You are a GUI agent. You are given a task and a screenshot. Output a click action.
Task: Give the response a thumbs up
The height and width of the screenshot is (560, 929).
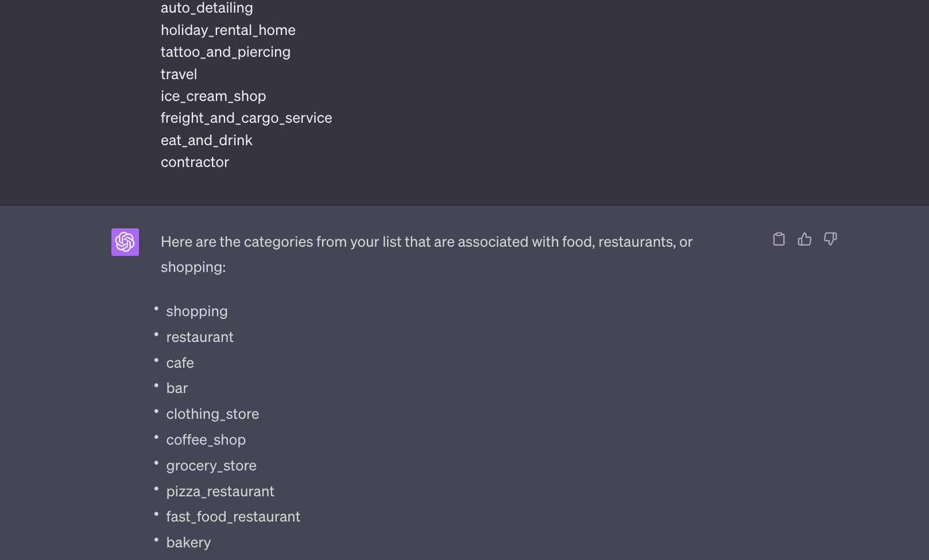tap(804, 239)
